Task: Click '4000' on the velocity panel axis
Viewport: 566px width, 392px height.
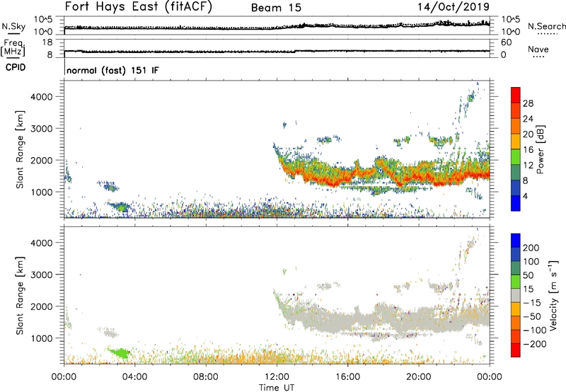Action: pos(41,243)
